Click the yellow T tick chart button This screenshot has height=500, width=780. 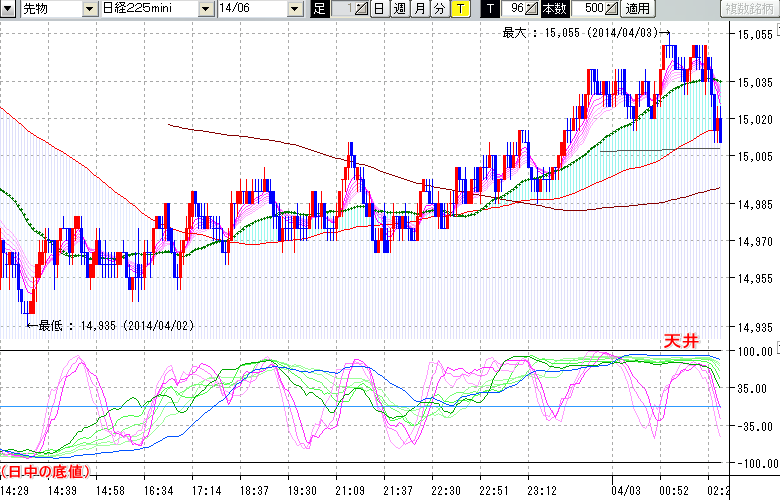pyautogui.click(x=459, y=9)
